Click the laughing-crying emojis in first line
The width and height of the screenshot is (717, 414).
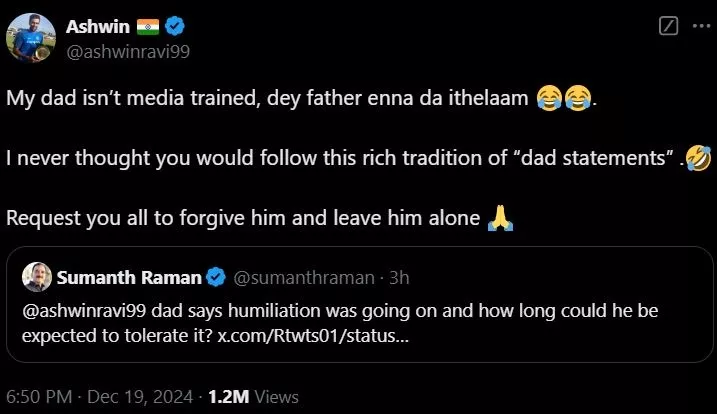(563, 99)
